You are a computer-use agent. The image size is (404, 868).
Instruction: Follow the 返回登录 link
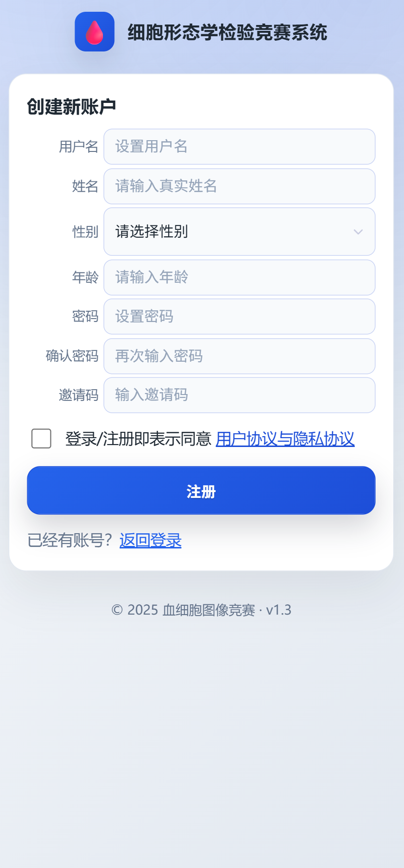(151, 541)
